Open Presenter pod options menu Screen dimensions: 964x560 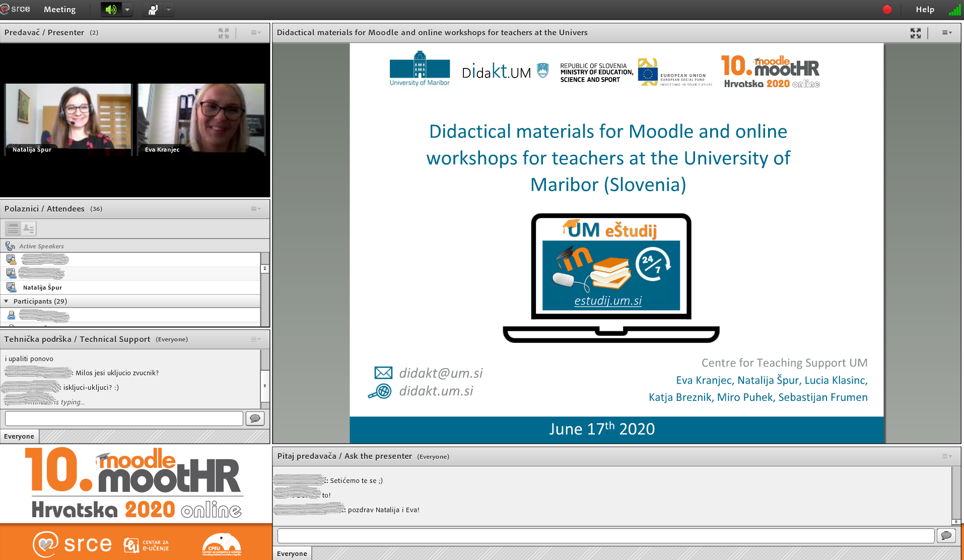pyautogui.click(x=255, y=33)
